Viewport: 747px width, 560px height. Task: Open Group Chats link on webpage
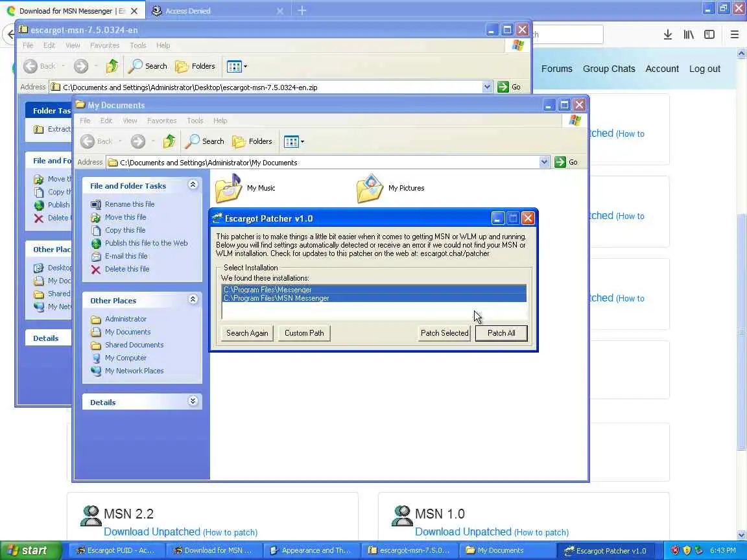(x=609, y=69)
